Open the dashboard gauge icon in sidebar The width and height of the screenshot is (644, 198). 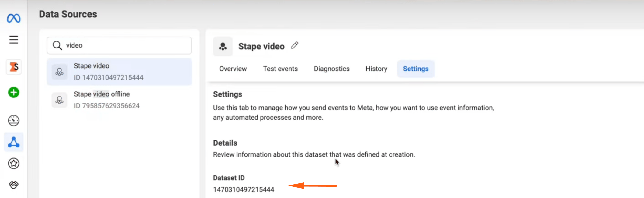(14, 121)
